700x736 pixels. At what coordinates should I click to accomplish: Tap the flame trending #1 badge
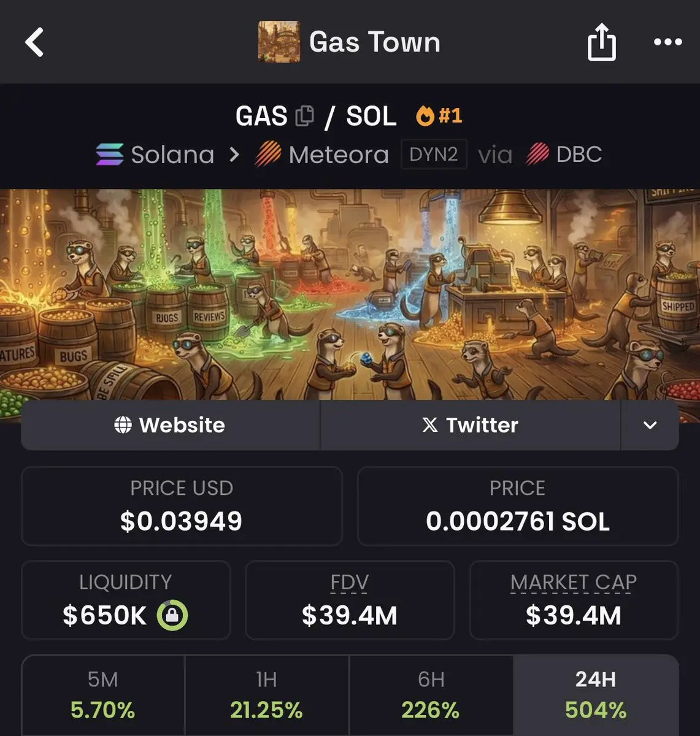(x=439, y=115)
